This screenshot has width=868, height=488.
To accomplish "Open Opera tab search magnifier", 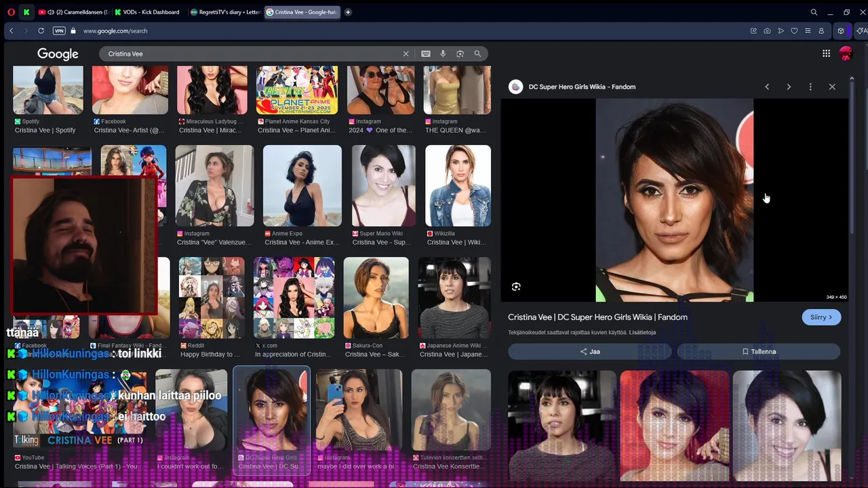I will (x=814, y=12).
